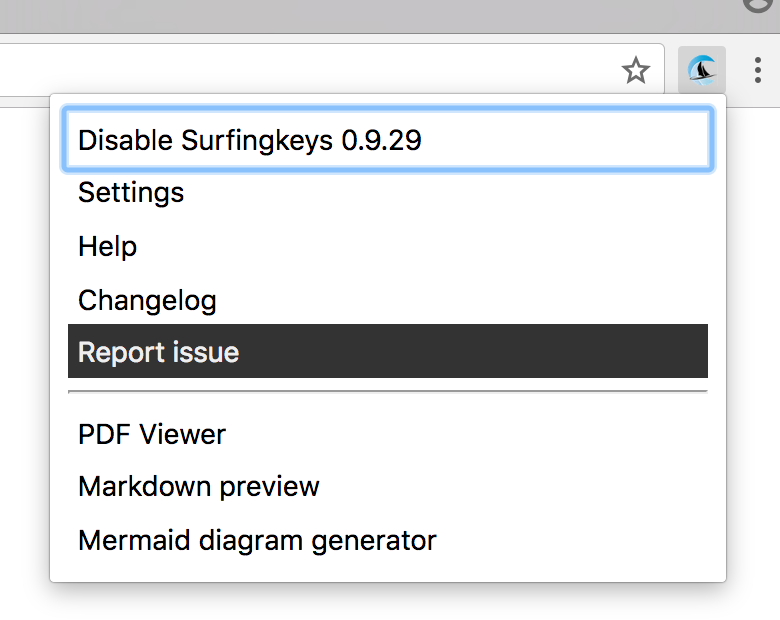The width and height of the screenshot is (780, 620).
Task: Click blank popup space below Mermaid diagram generator
Action: click(x=388, y=574)
